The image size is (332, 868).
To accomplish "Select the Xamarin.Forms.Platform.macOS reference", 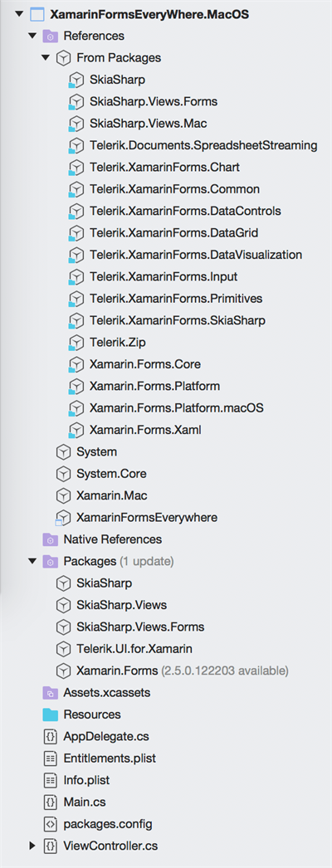I will [177, 408].
